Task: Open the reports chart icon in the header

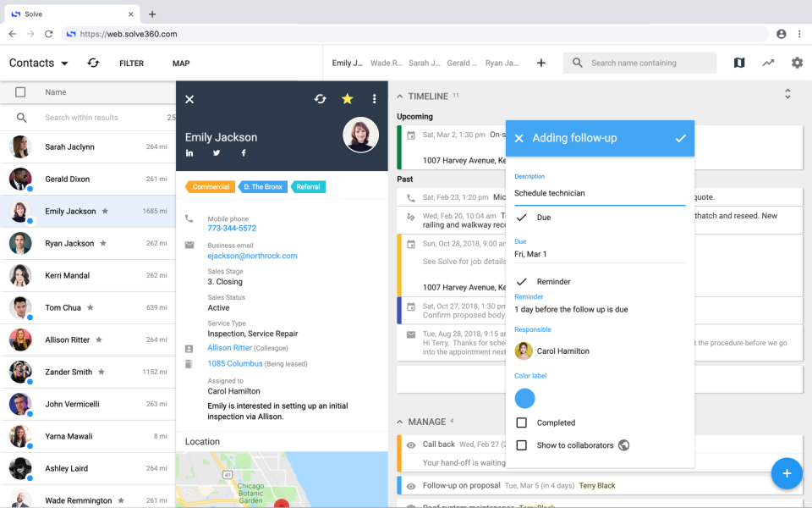Action: pyautogui.click(x=768, y=63)
